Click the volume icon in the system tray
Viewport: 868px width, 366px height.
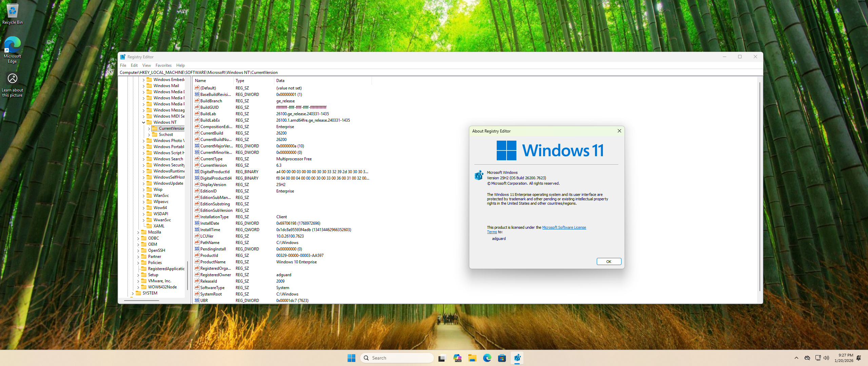tap(826, 358)
